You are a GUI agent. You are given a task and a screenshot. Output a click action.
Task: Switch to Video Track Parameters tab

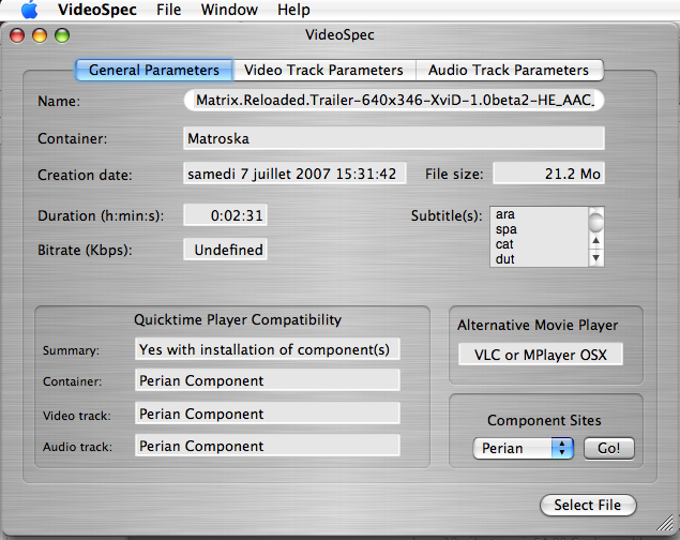point(324,70)
